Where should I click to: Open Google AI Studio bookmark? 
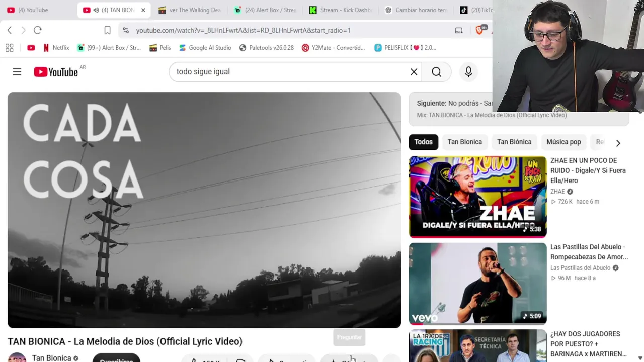pyautogui.click(x=205, y=48)
